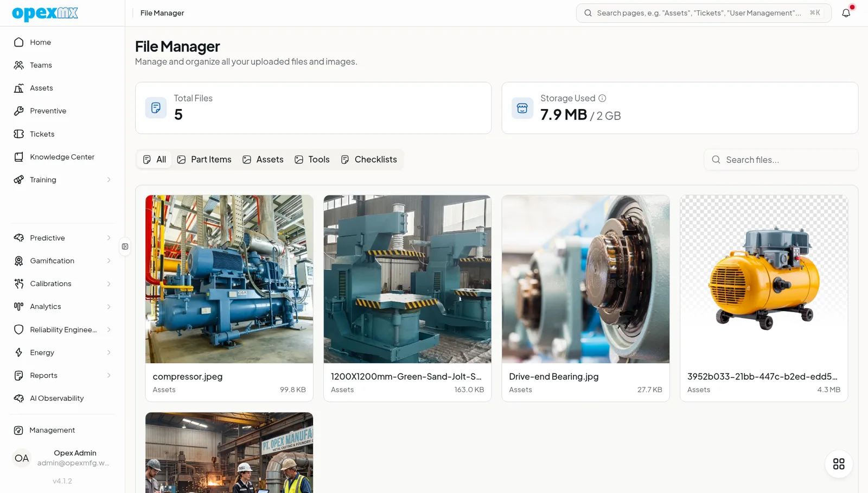Click the Total Files card icon
This screenshot has height=493, width=868.
(156, 108)
